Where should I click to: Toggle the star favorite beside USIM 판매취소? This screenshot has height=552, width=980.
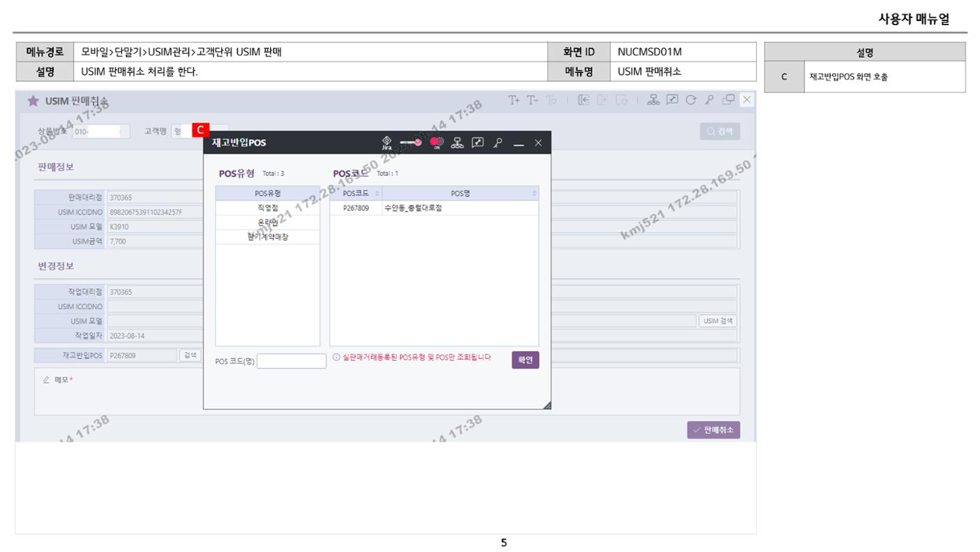(x=33, y=101)
